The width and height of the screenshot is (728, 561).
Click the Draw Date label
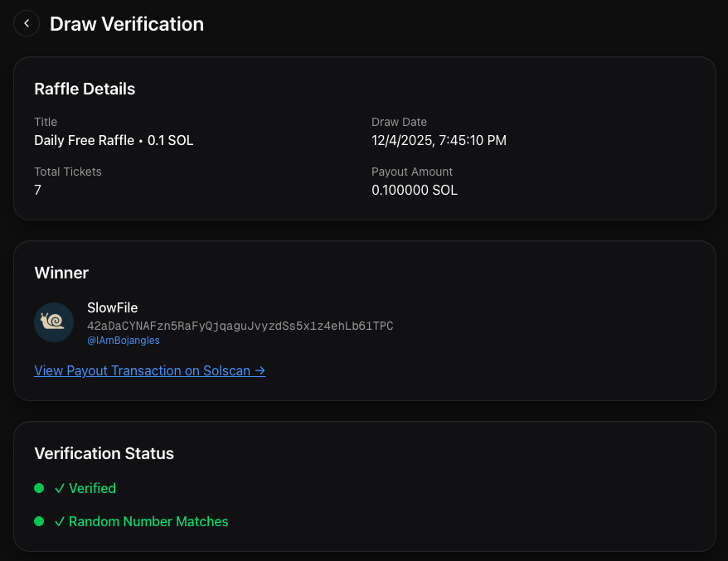[399, 122]
